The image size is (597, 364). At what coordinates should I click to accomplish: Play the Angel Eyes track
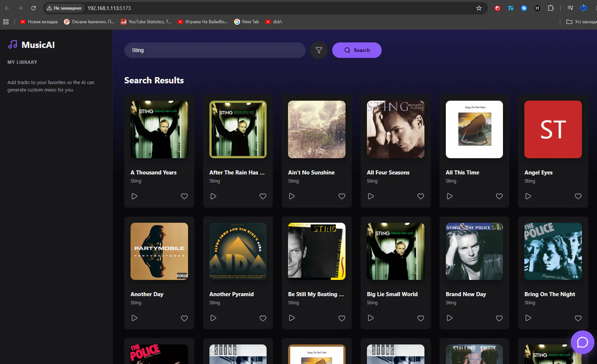click(528, 196)
